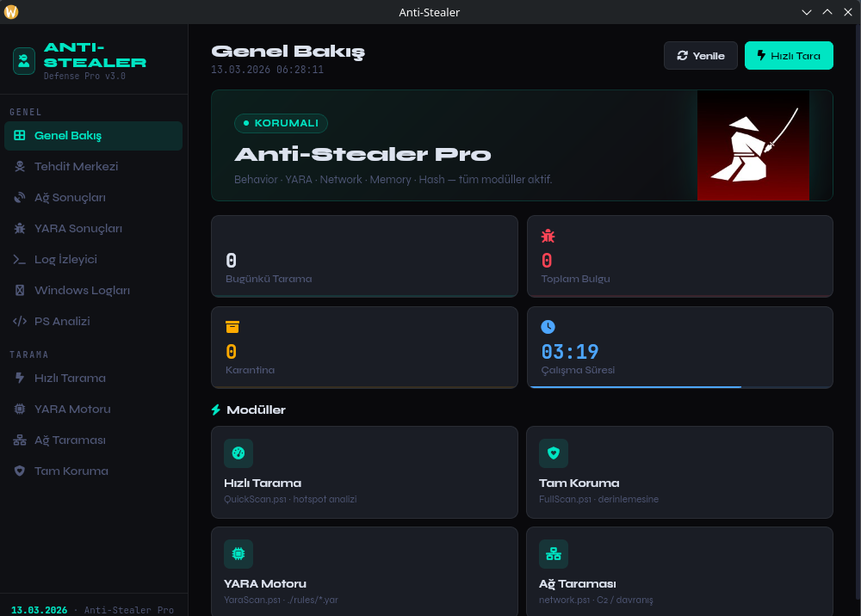Select the Tehdit Merkezi shield icon

[19, 166]
